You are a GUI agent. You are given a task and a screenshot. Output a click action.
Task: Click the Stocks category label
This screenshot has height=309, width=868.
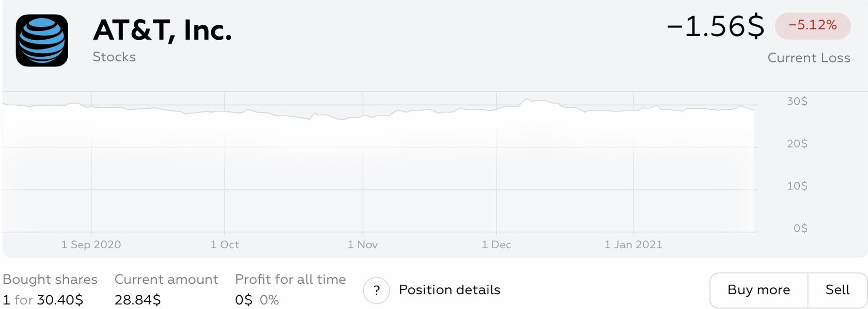click(x=114, y=57)
